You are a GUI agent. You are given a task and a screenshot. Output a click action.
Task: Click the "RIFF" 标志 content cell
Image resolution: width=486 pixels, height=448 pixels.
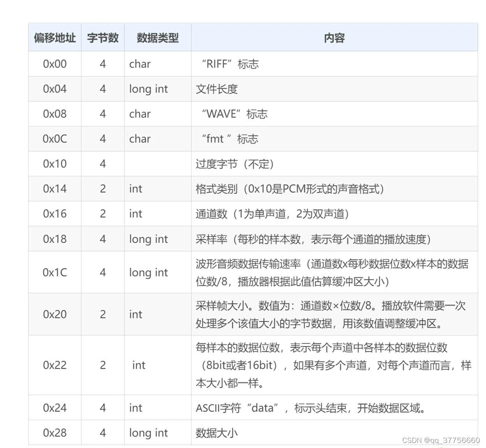click(x=230, y=64)
